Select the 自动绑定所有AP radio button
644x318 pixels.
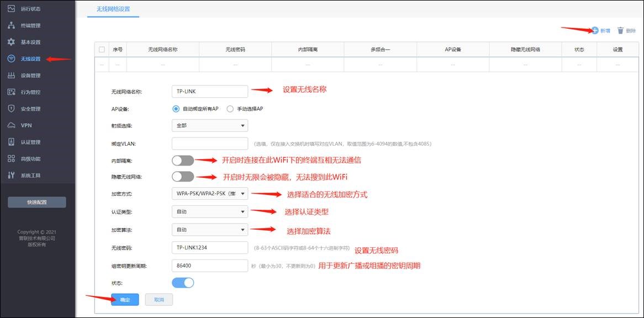(176, 109)
